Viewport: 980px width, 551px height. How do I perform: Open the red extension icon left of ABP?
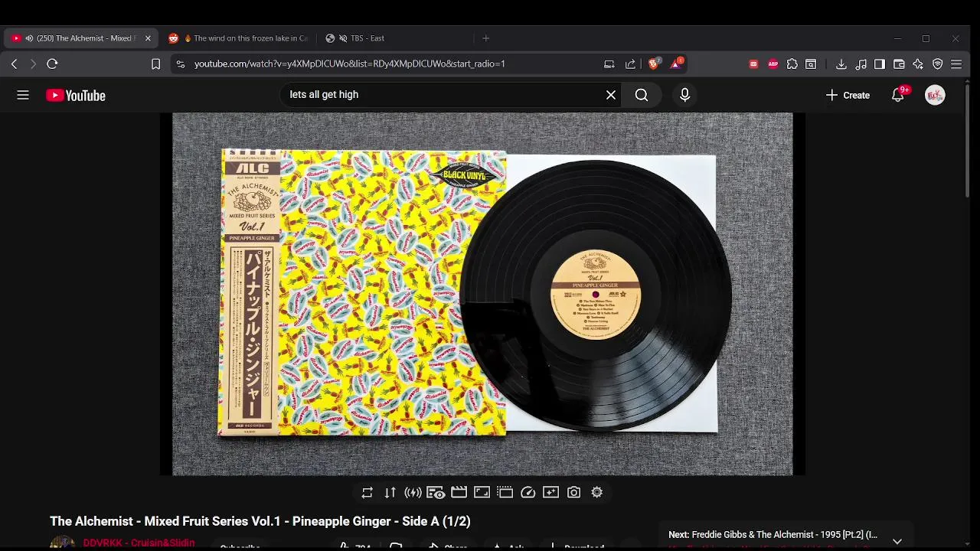pyautogui.click(x=753, y=64)
